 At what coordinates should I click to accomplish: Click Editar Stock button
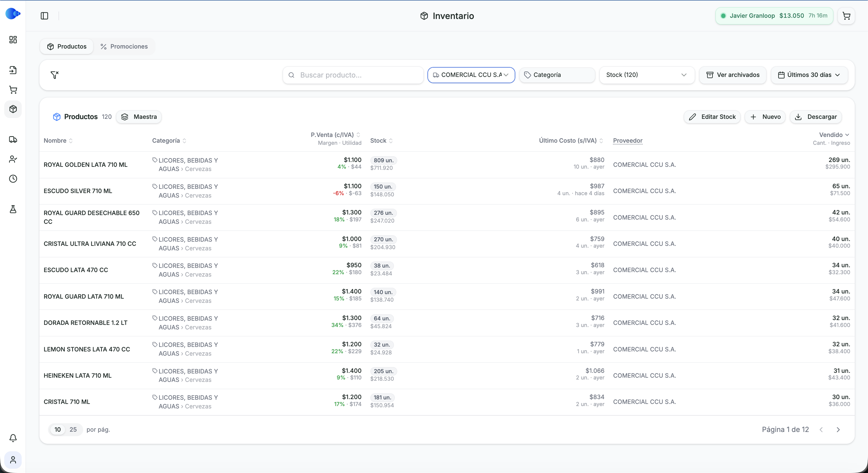(712, 117)
